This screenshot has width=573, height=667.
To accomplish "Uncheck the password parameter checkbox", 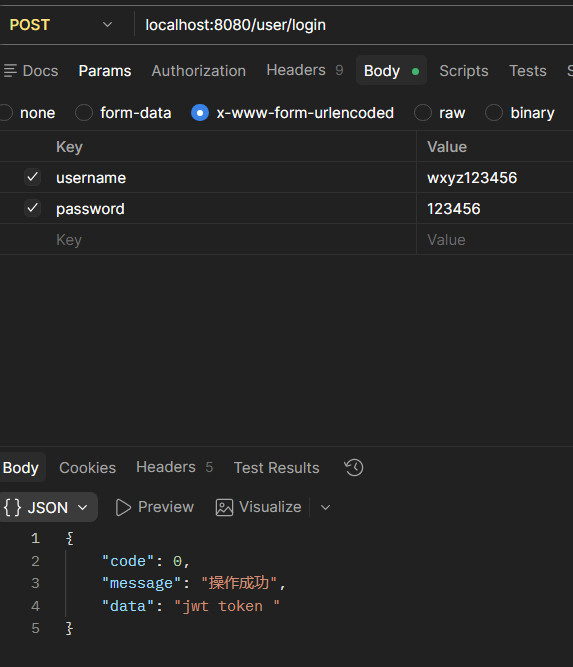I will (x=32, y=208).
